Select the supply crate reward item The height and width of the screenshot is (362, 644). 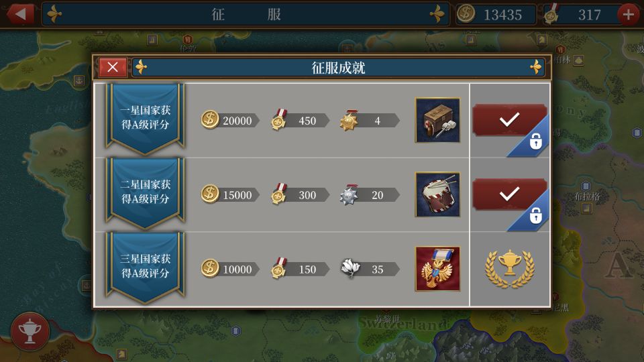(437, 120)
